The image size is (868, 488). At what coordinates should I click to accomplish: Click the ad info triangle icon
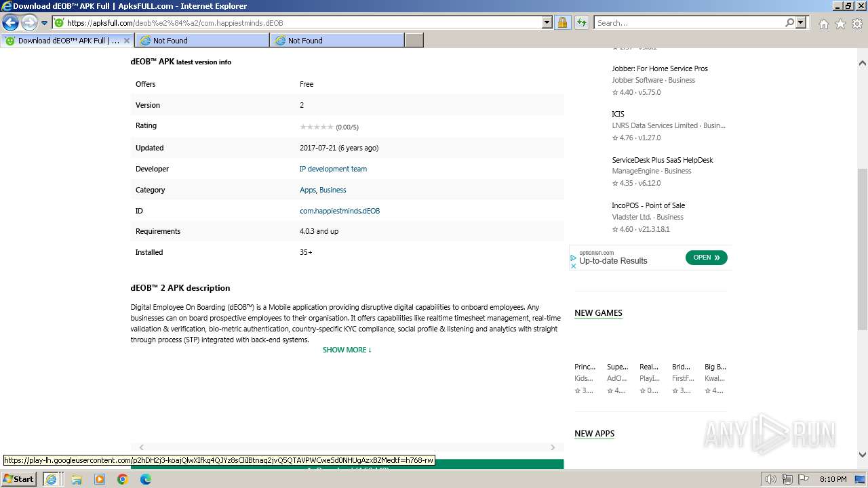[x=573, y=258]
